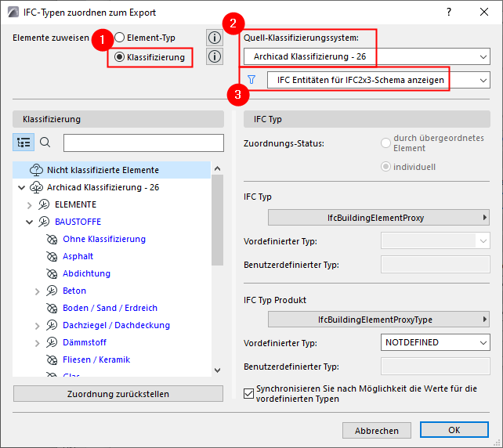Viewport: 503px width, 448px height.
Task: Click Zuordnung zurückstellen button
Action: 118,393
